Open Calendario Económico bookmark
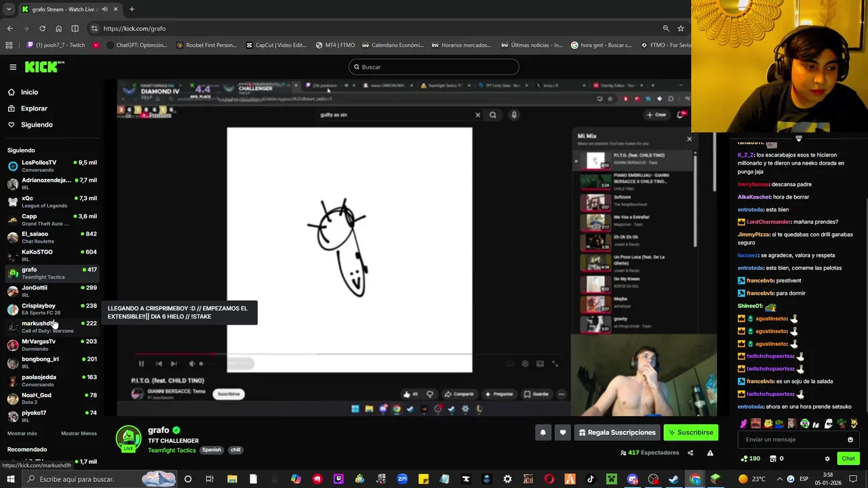The width and height of the screenshot is (868, 488). click(x=393, y=45)
